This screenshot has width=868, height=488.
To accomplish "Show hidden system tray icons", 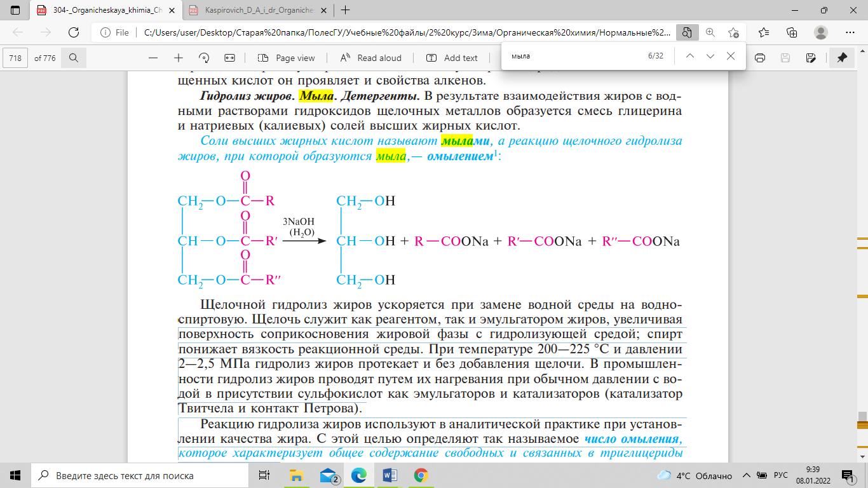I will [748, 475].
